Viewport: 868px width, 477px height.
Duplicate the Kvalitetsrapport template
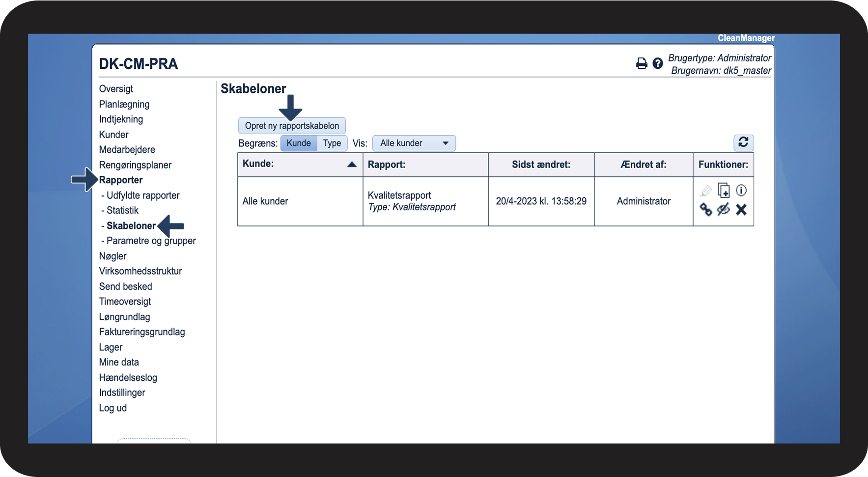pyautogui.click(x=724, y=190)
